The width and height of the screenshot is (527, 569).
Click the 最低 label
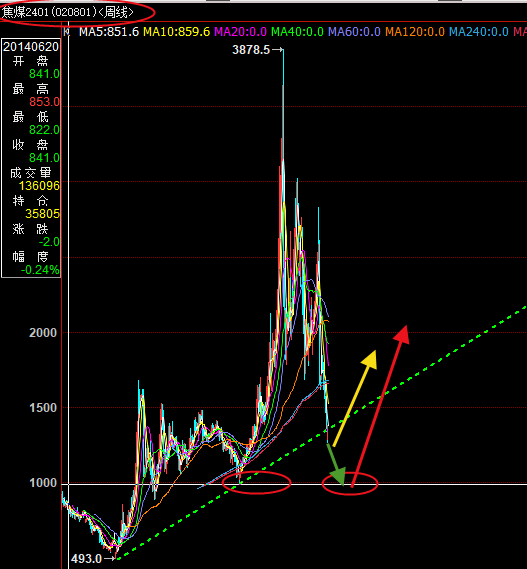31,116
